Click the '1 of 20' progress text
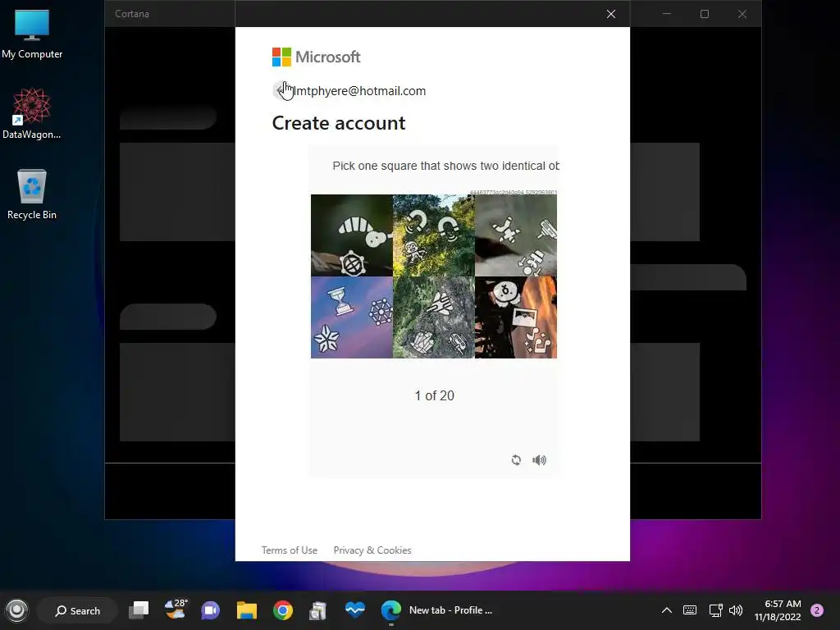The width and height of the screenshot is (840, 630). [434, 395]
